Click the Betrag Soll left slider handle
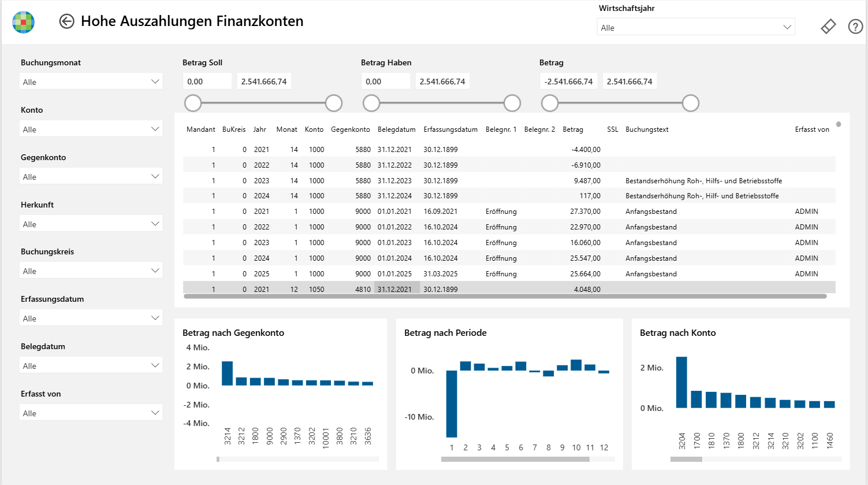 (x=193, y=103)
